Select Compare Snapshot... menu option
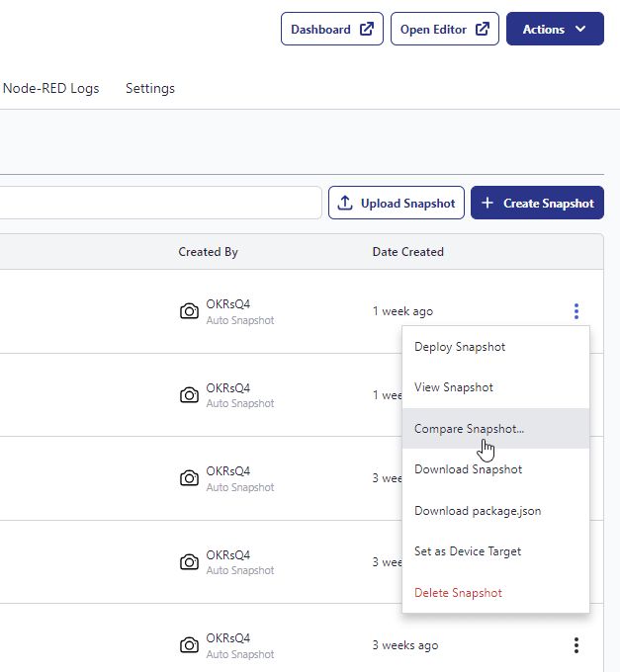Viewport: 620px width, 672px height. [x=470, y=429]
